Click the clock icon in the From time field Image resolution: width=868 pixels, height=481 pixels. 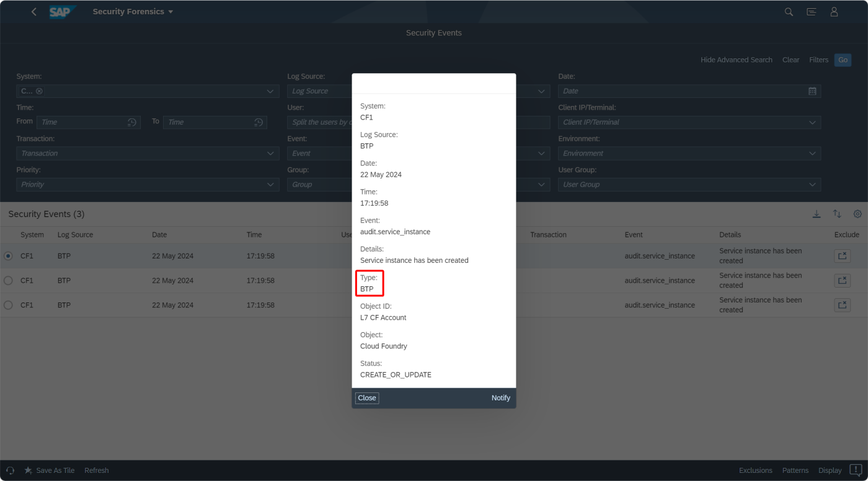click(x=132, y=122)
